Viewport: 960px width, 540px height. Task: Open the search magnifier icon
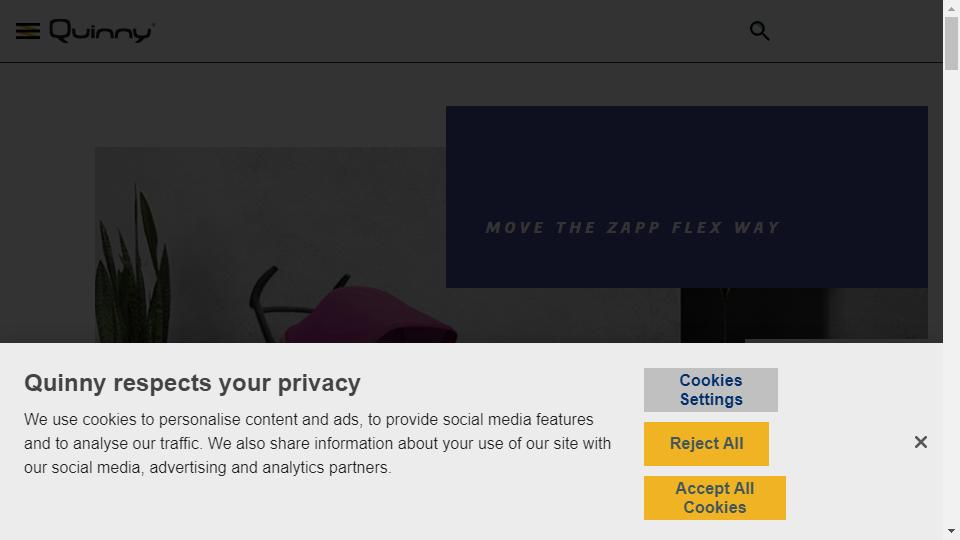coord(760,31)
